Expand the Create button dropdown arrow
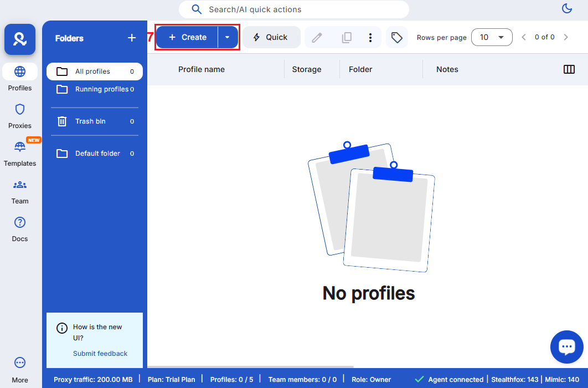This screenshot has width=588, height=388. click(x=228, y=37)
